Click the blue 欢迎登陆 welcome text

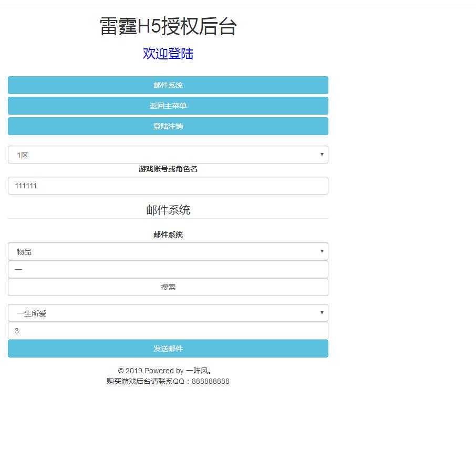click(x=168, y=54)
